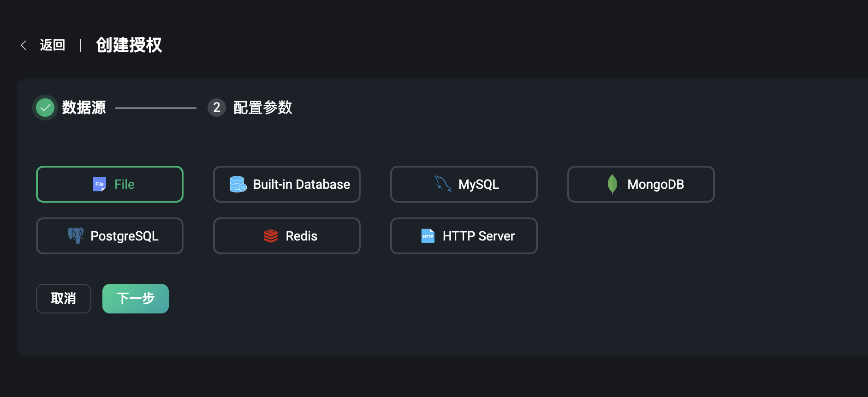Click the purple File document icon
Viewport: 868px width, 397px height.
100,184
